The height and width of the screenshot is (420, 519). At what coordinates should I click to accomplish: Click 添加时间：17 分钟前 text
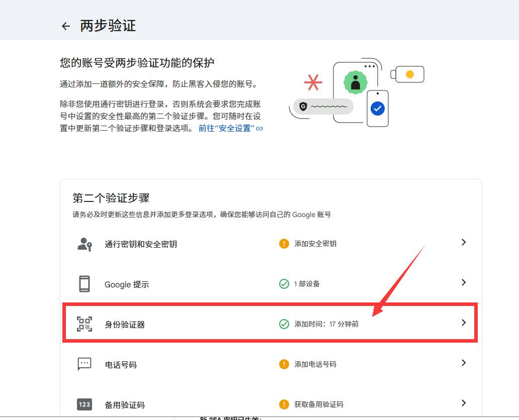[326, 324]
